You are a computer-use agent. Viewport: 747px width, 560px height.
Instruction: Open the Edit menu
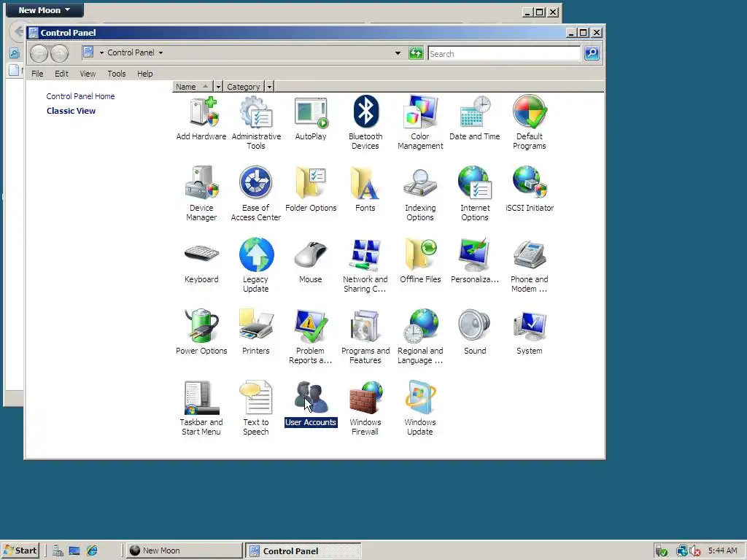pyautogui.click(x=61, y=74)
